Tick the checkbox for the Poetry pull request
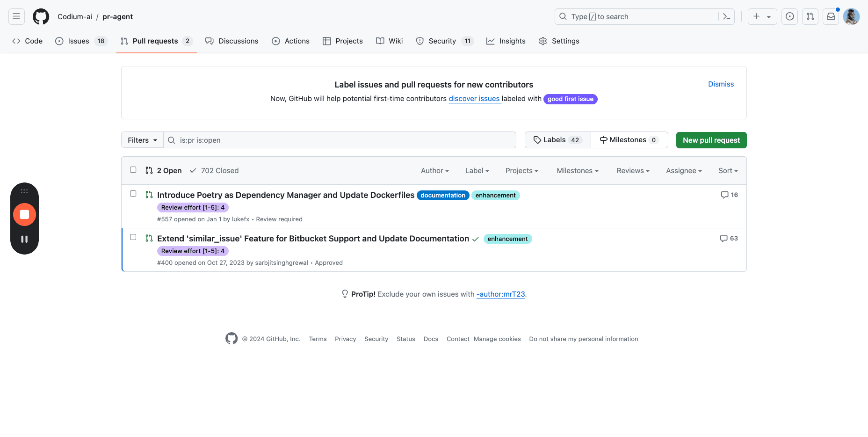The height and width of the screenshot is (437, 868). pos(133,194)
